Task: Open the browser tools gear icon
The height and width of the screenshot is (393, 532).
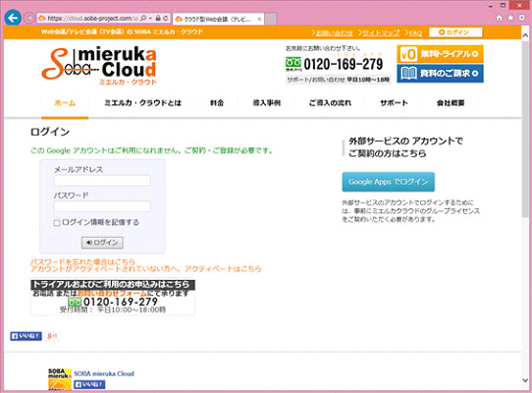Action: 522,18
